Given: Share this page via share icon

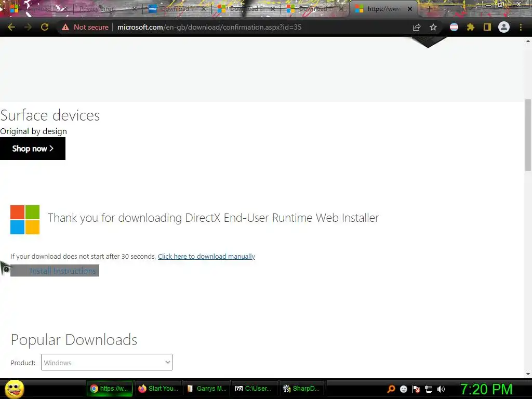Looking at the screenshot, I should tap(417, 27).
